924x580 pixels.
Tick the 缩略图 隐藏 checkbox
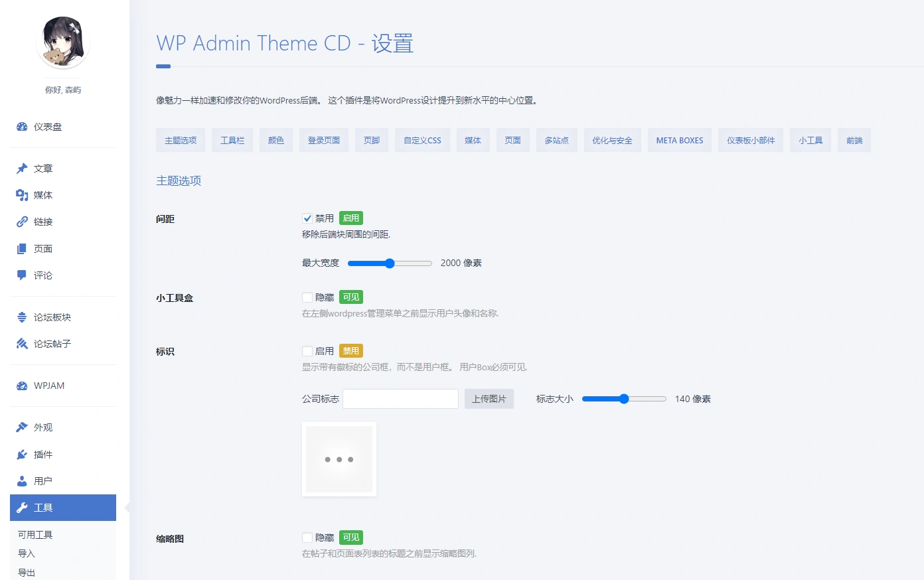click(307, 538)
